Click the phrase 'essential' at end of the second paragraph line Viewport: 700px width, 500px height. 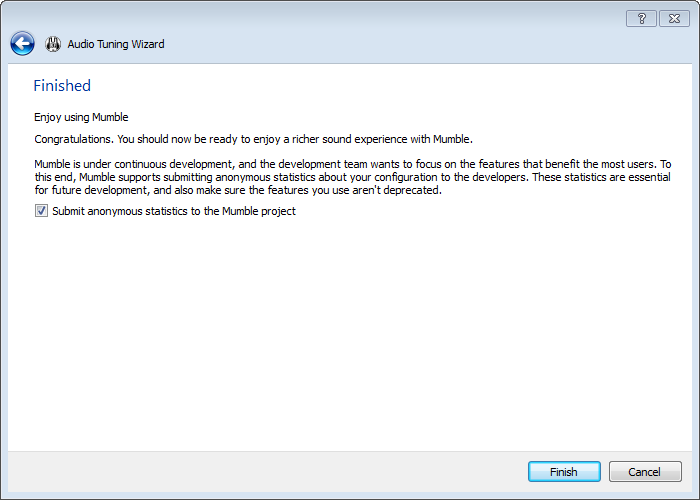tap(650, 177)
